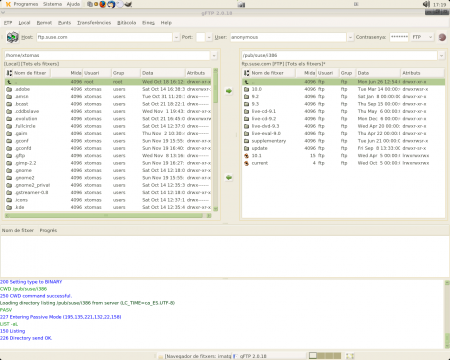Open the Programes menu in top panel
The width and height of the screenshot is (450, 360).
[x=26, y=4]
